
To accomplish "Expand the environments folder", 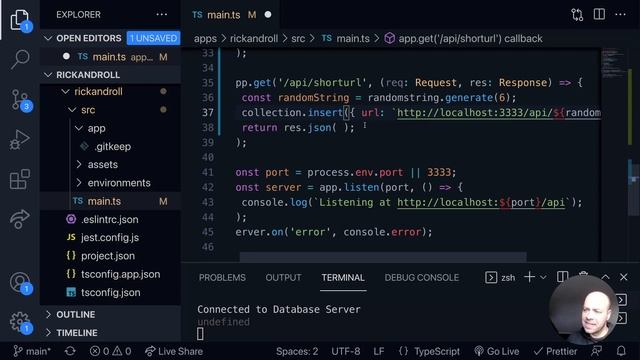I will 79,183.
